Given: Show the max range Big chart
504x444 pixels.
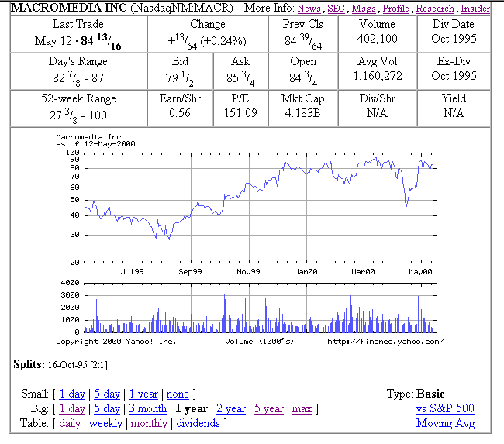Looking at the screenshot, I should (302, 409).
